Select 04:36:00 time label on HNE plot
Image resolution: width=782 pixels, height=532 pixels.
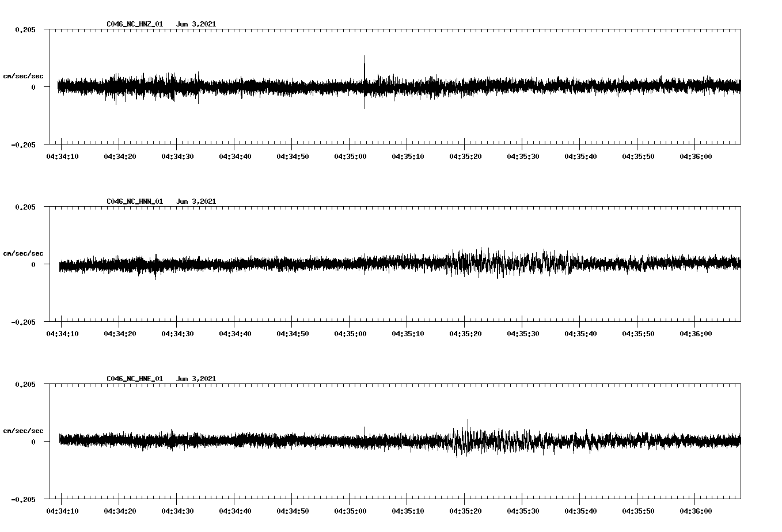(x=694, y=511)
